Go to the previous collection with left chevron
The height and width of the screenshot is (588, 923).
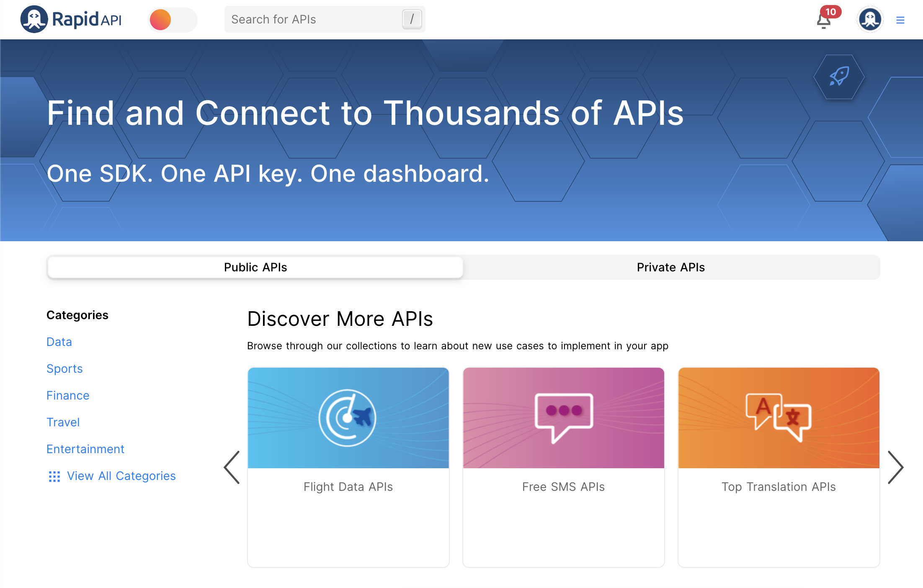[x=232, y=467]
